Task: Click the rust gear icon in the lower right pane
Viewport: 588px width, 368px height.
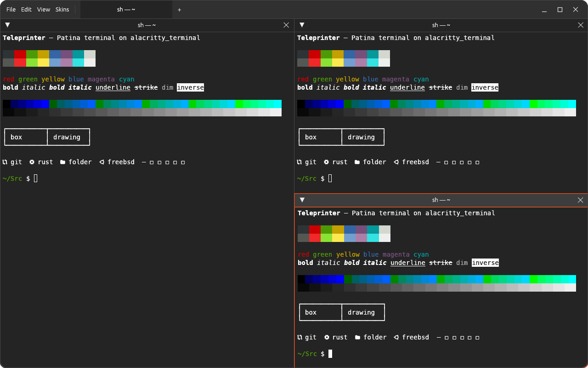Action: click(x=327, y=337)
